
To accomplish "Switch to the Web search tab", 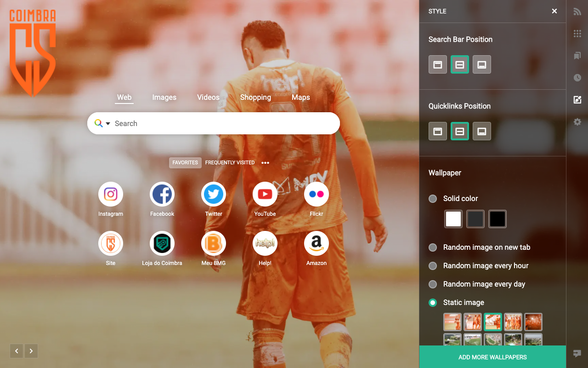I will [124, 98].
